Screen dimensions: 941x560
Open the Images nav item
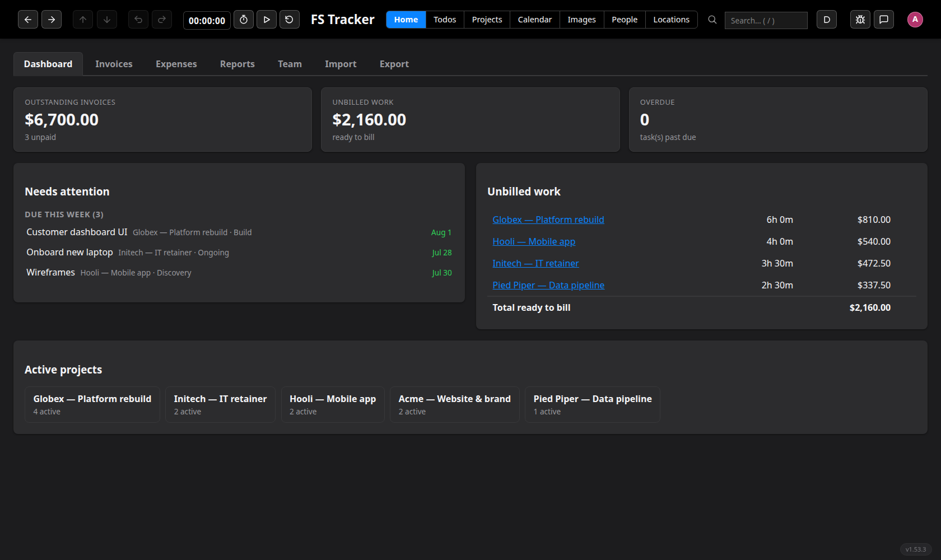pos(581,20)
